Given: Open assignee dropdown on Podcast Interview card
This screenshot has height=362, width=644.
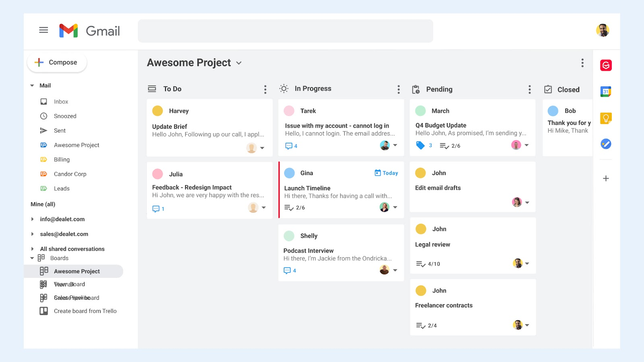Looking at the screenshot, I should 395,270.
